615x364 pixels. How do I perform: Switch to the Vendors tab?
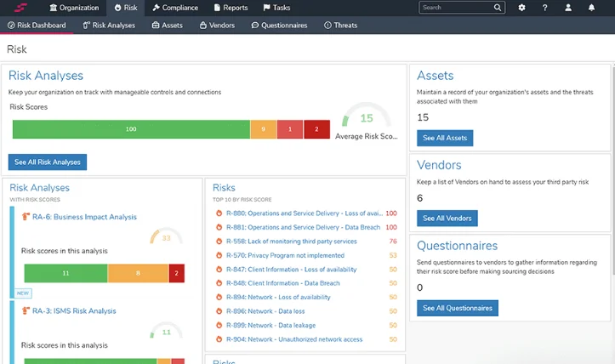(217, 26)
